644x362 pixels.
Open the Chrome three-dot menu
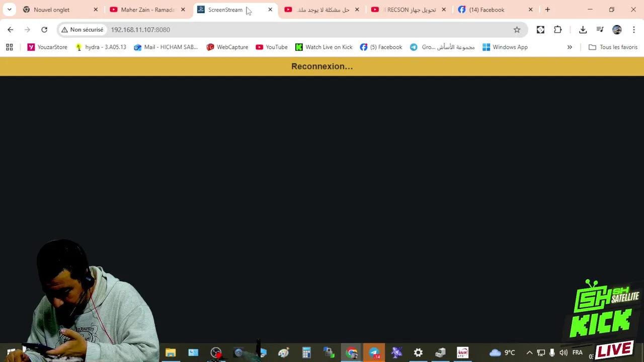point(634,30)
